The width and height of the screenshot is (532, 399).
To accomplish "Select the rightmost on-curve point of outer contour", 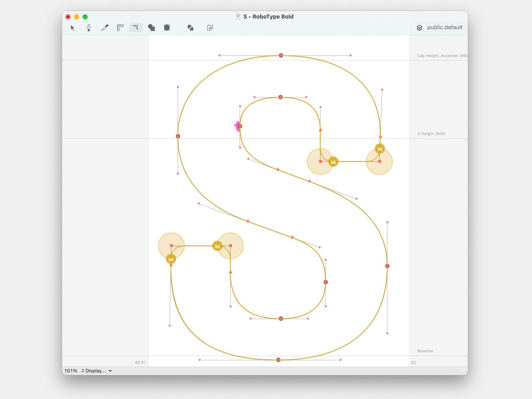I will click(387, 266).
